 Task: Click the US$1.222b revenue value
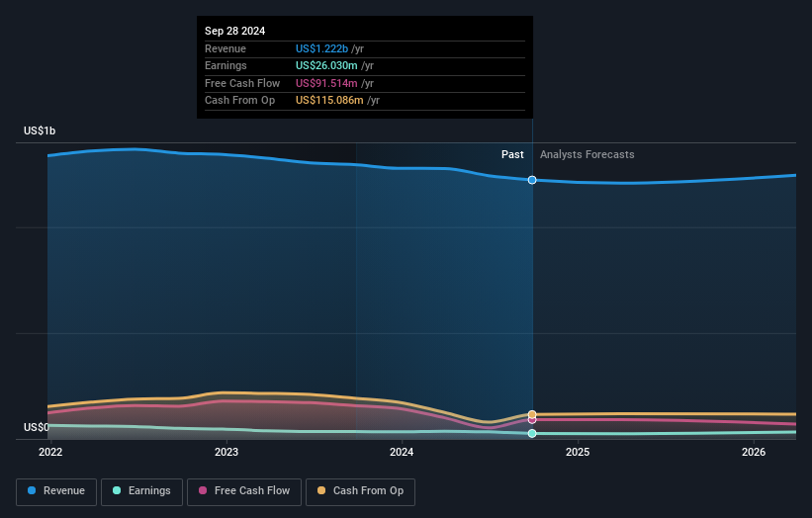(321, 48)
